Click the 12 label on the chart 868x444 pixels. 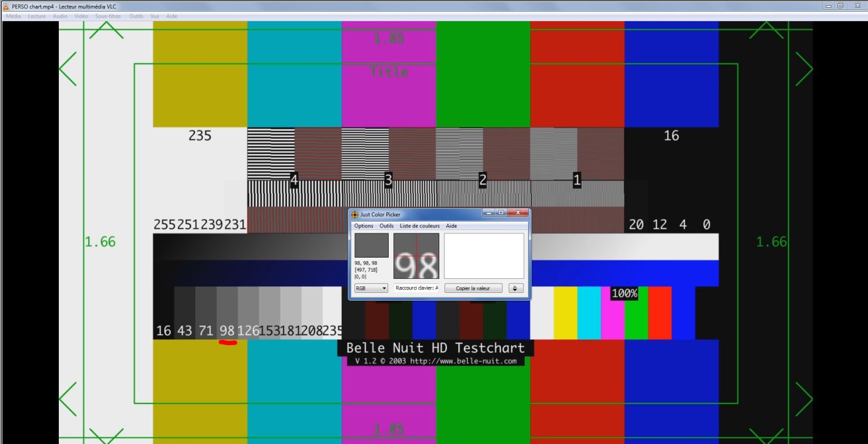coord(660,225)
